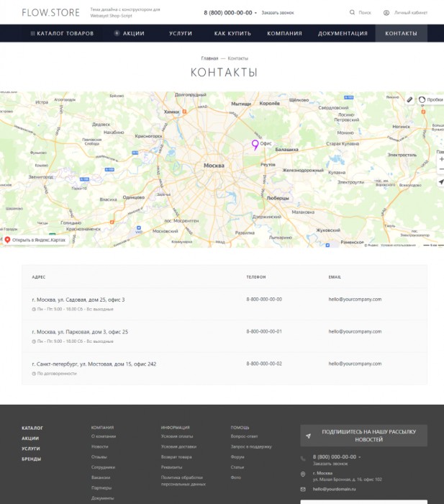
Task: Click the search magnifier icon
Action: (352, 12)
